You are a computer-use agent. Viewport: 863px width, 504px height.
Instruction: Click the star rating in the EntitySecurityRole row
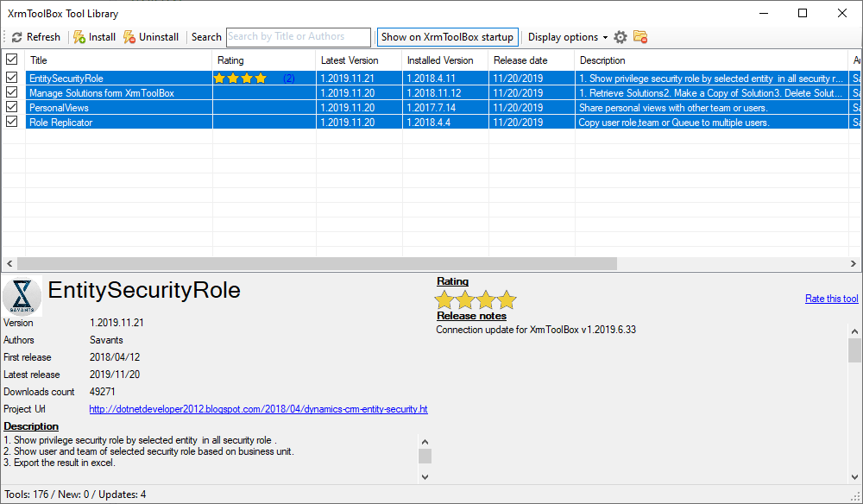click(239, 78)
